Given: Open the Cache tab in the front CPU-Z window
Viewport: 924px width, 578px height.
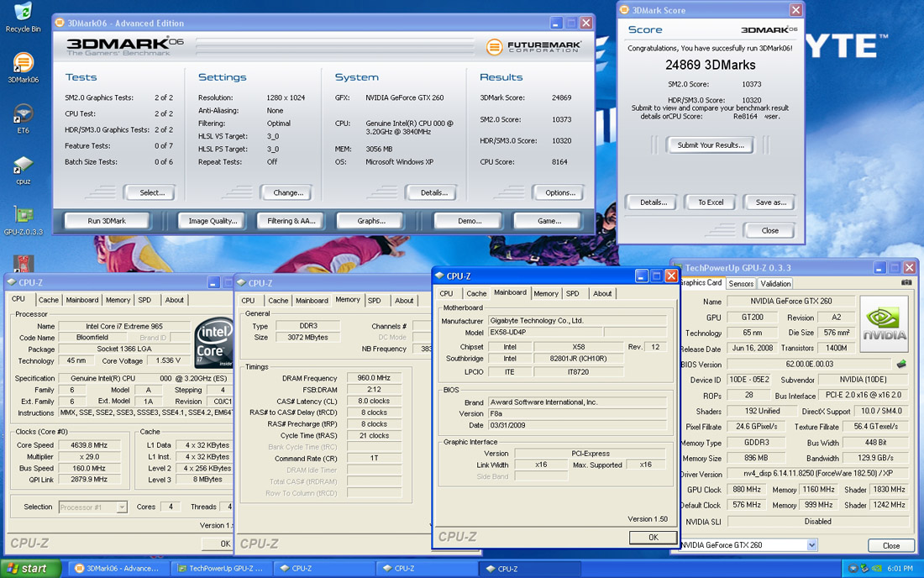Looking at the screenshot, I should [x=476, y=293].
